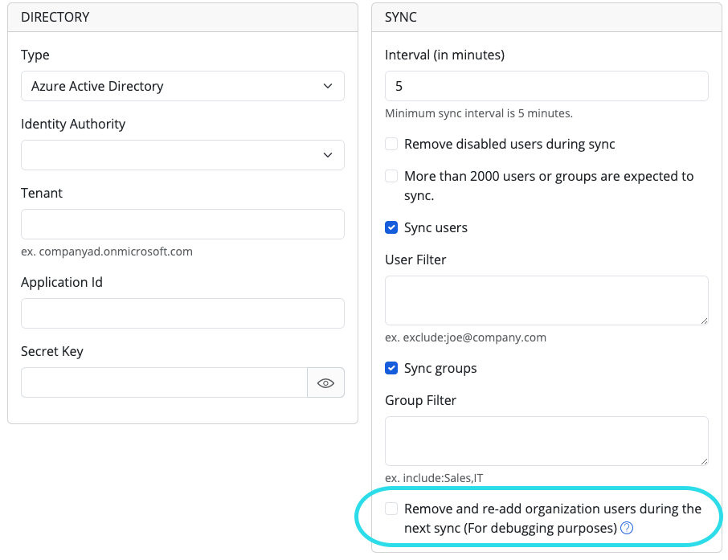This screenshot has height=560, width=728.
Task: Click the User Filter resize grip
Action: (x=704, y=321)
